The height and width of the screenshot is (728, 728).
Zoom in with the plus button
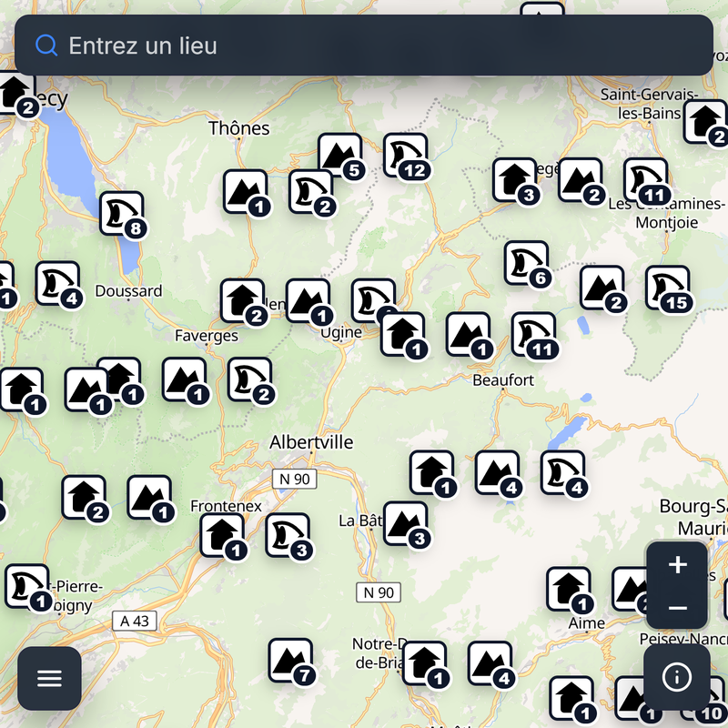tap(677, 565)
